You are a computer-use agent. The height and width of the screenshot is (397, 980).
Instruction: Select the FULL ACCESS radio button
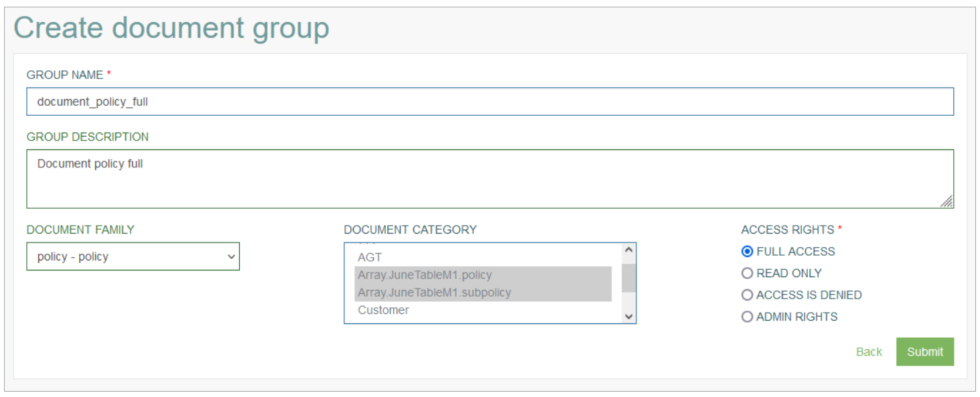tap(747, 252)
